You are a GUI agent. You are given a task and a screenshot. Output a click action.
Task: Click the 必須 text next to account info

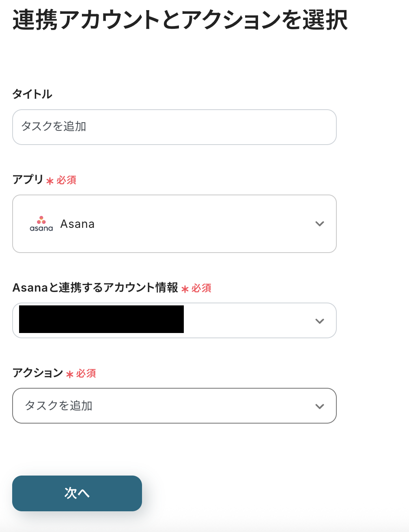[202, 288]
